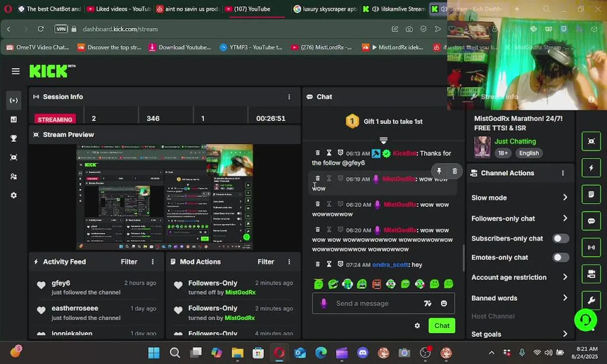Viewport: 607px width, 364px height.
Task: Open YTMP3 YouTube bookmark
Action: coord(251,48)
